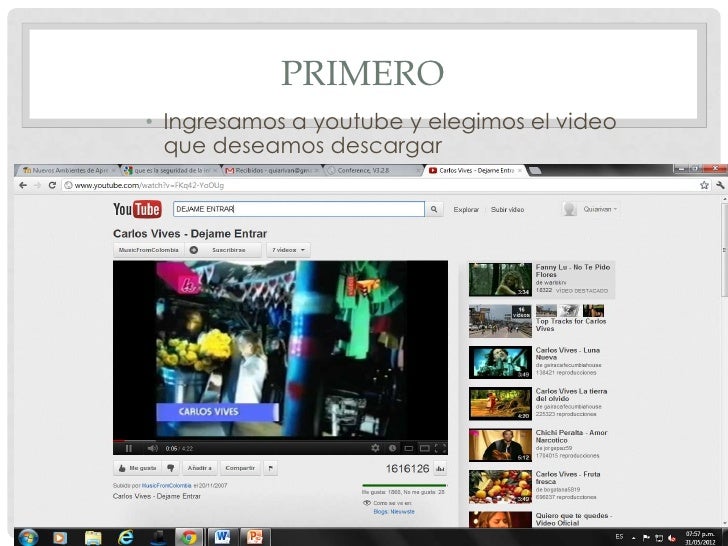The height and width of the screenshot is (546, 728).
Task: Reload the YouTube page
Action: [52, 185]
